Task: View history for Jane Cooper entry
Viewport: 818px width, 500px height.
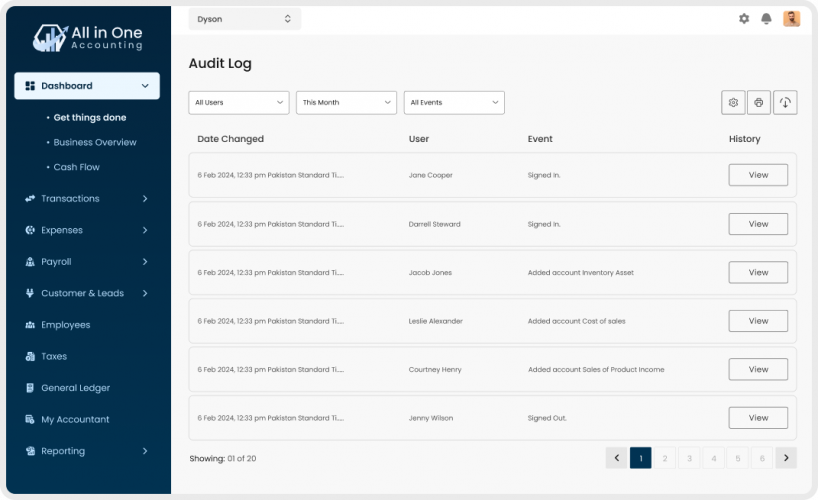Action: 758,175
